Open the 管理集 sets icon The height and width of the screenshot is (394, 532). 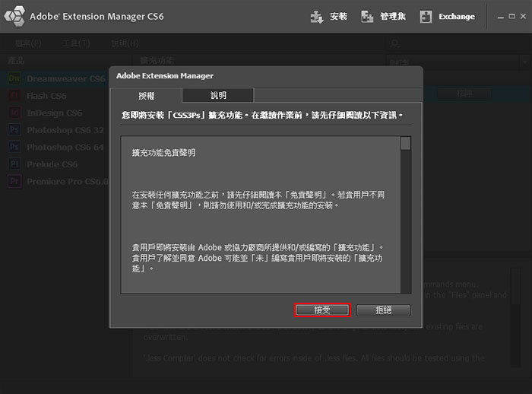click(367, 17)
